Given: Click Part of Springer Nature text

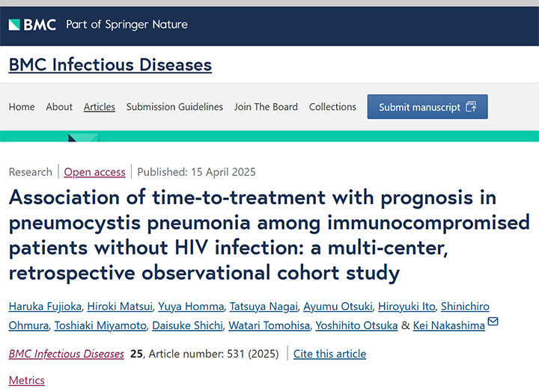Looking at the screenshot, I should click(127, 25).
